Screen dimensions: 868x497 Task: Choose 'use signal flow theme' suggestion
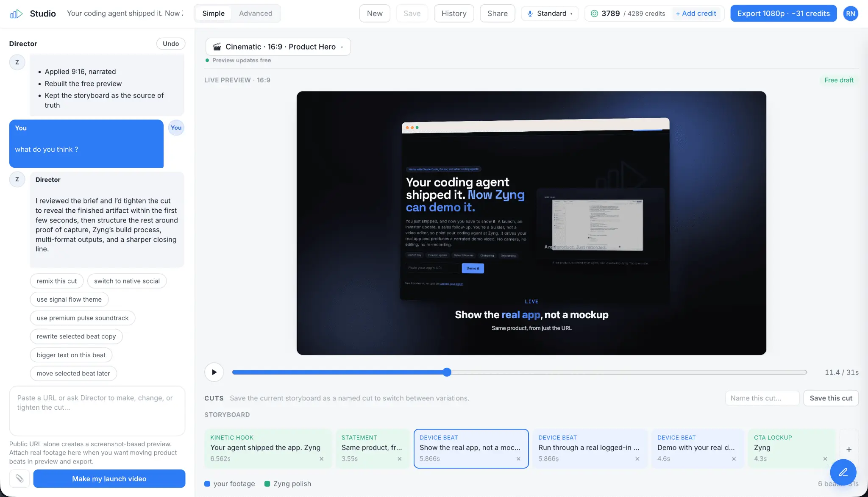tap(69, 300)
